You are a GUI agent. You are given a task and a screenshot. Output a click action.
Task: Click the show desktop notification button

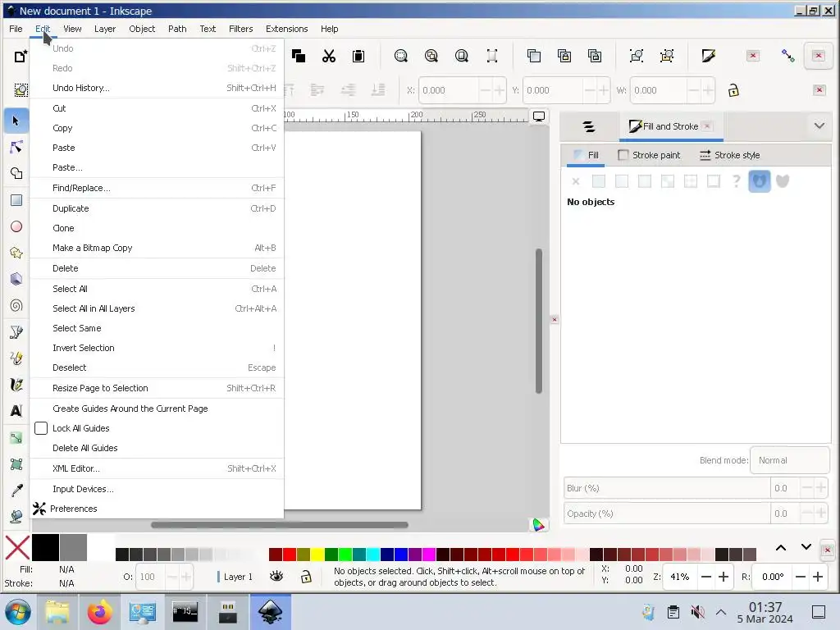819,612
